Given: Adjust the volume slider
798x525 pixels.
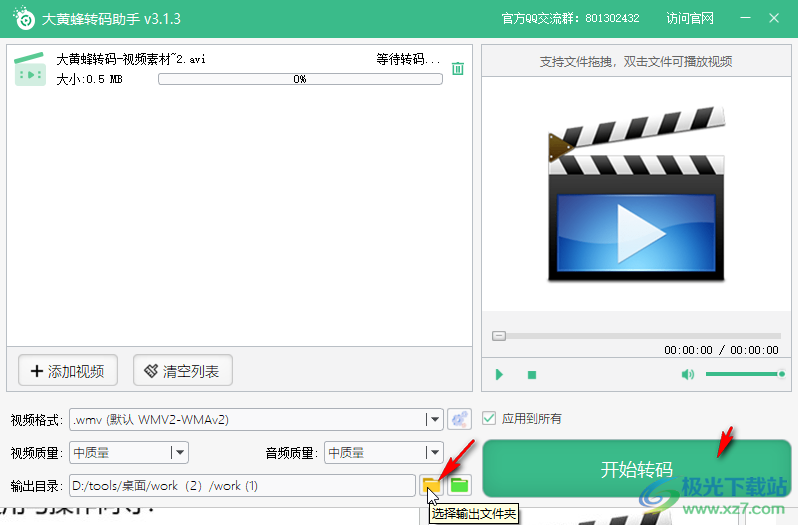Looking at the screenshot, I should coord(745,374).
